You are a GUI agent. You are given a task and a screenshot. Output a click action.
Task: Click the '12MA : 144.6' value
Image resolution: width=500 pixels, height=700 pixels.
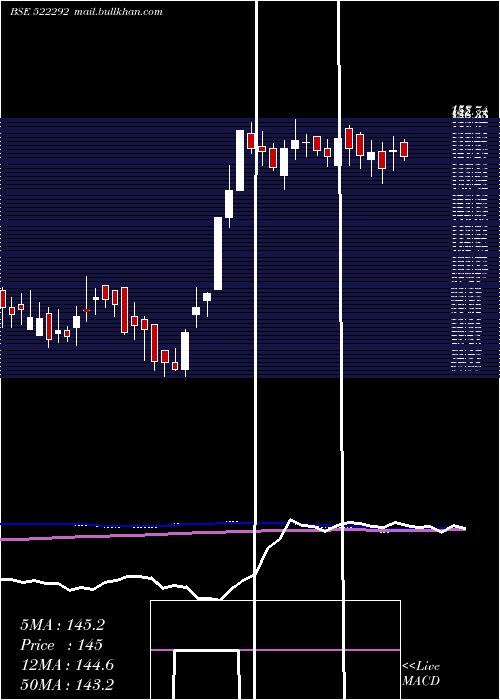click(x=67, y=665)
